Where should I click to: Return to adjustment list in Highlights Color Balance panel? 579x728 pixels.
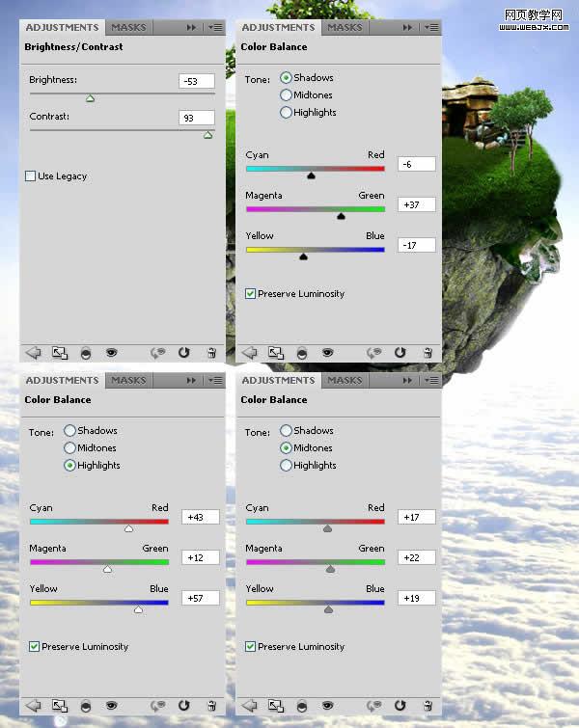point(34,706)
